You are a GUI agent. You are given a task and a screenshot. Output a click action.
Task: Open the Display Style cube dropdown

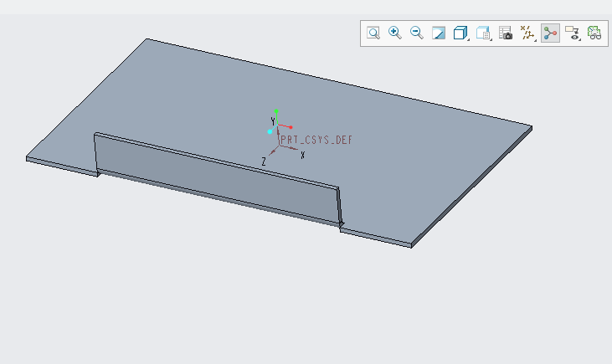click(461, 33)
